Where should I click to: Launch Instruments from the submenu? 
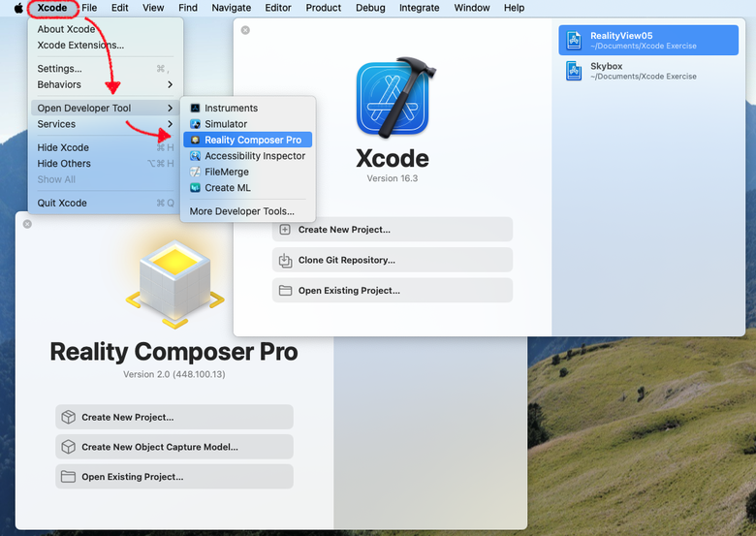click(x=248, y=108)
